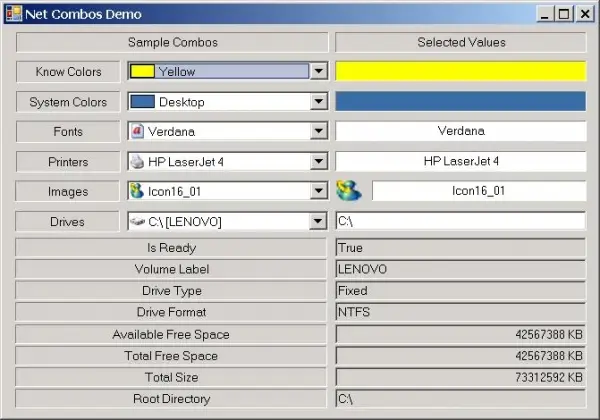Click the yellow swatch in Know Colors combo
600x420 pixels.
point(142,72)
